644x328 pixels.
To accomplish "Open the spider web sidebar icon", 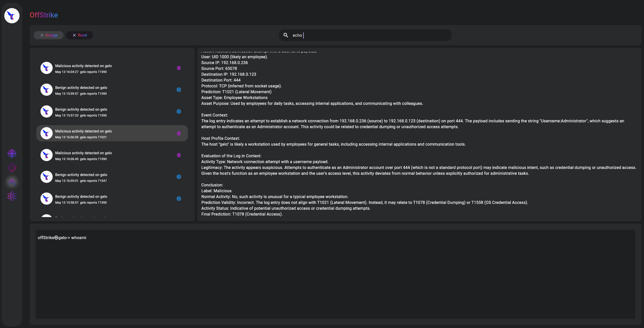I will point(12,153).
